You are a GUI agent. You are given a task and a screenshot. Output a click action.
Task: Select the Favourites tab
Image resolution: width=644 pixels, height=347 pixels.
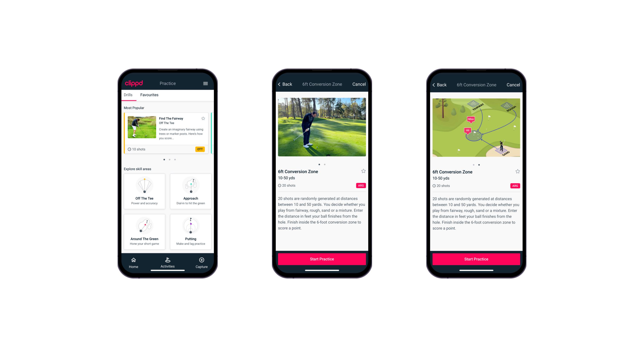coord(149,95)
